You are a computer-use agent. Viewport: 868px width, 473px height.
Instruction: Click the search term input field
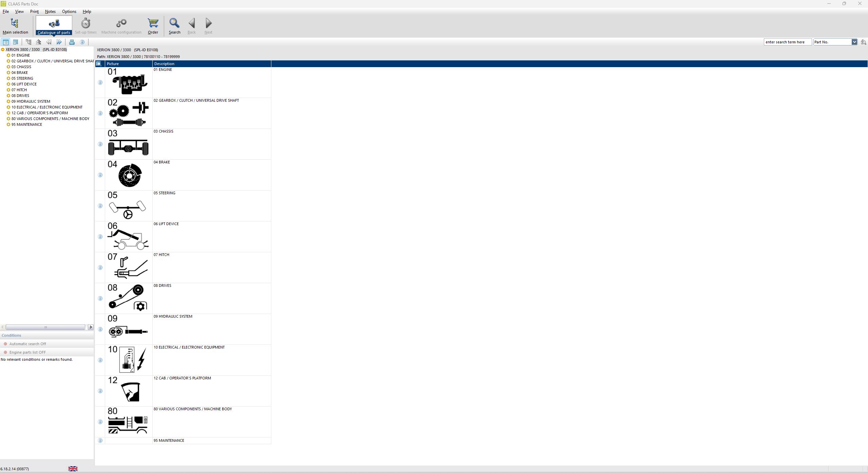pos(787,42)
